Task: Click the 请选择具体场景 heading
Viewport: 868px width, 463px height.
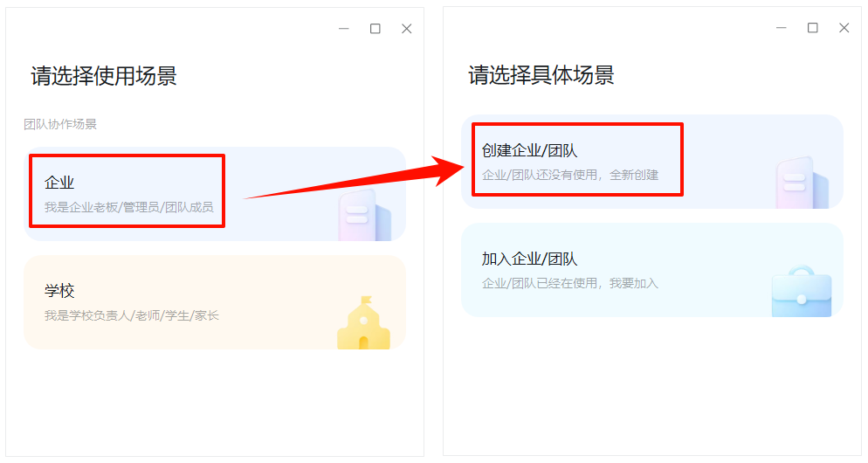Action: tap(541, 75)
